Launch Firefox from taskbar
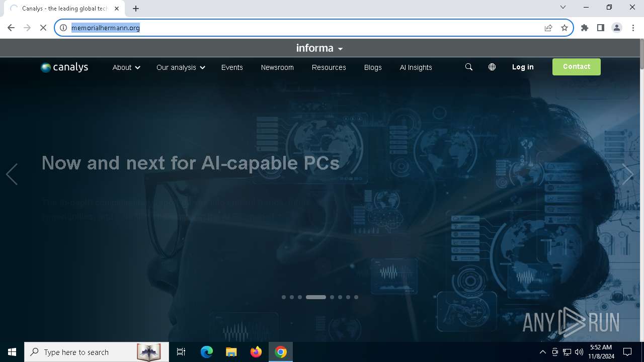644x362 pixels. pyautogui.click(x=256, y=352)
